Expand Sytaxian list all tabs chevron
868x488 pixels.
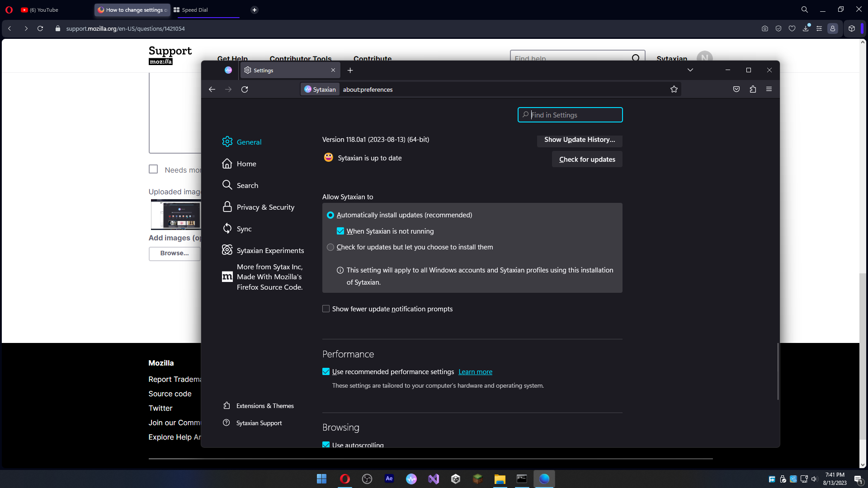point(690,70)
